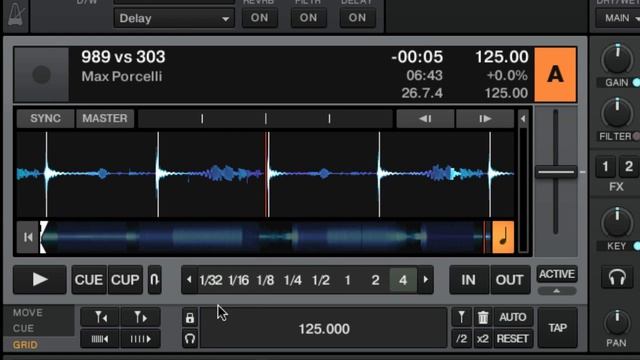This screenshot has width=640, height=360.
Task: Select loop size 1/16
Action: (x=238, y=280)
